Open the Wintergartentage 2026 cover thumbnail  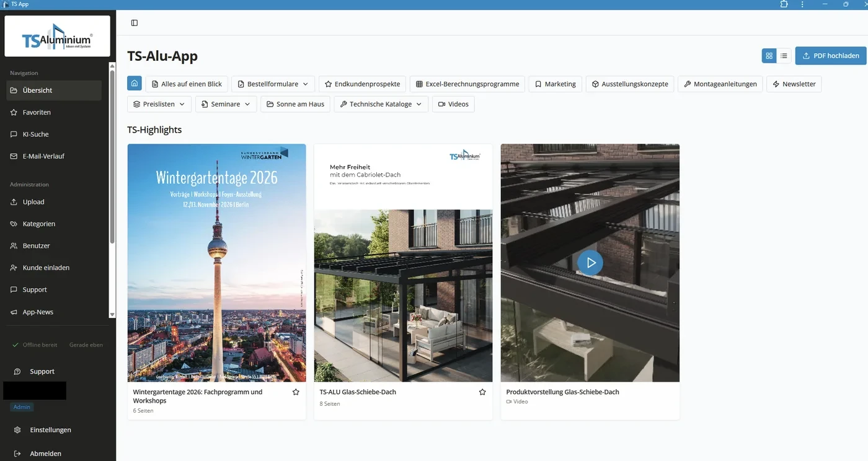[216, 263]
